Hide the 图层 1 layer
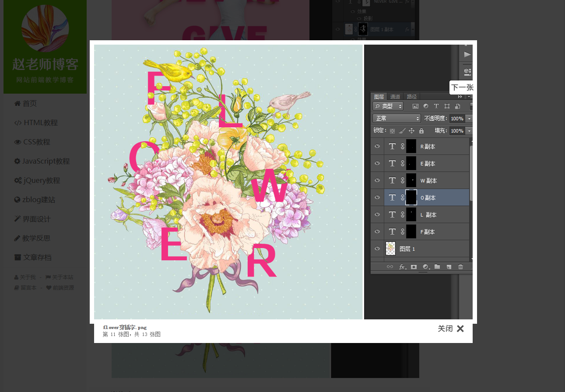The height and width of the screenshot is (392, 565). tap(377, 249)
